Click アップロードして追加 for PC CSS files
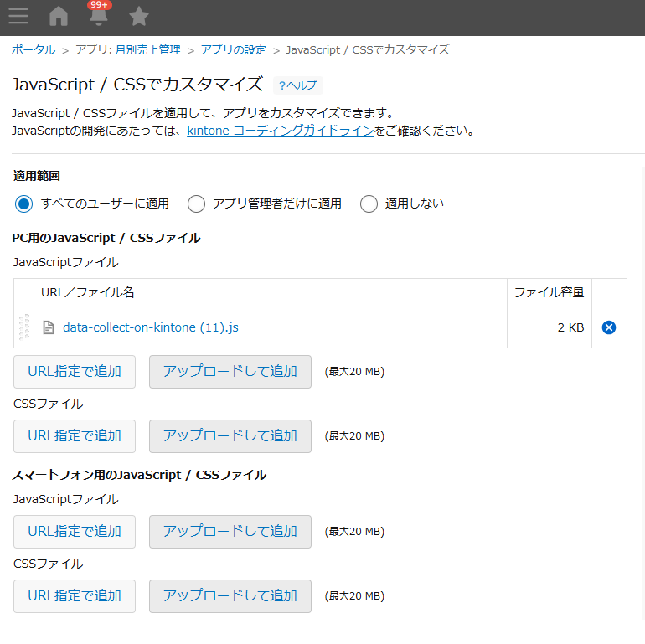645x644 pixels. point(230,436)
